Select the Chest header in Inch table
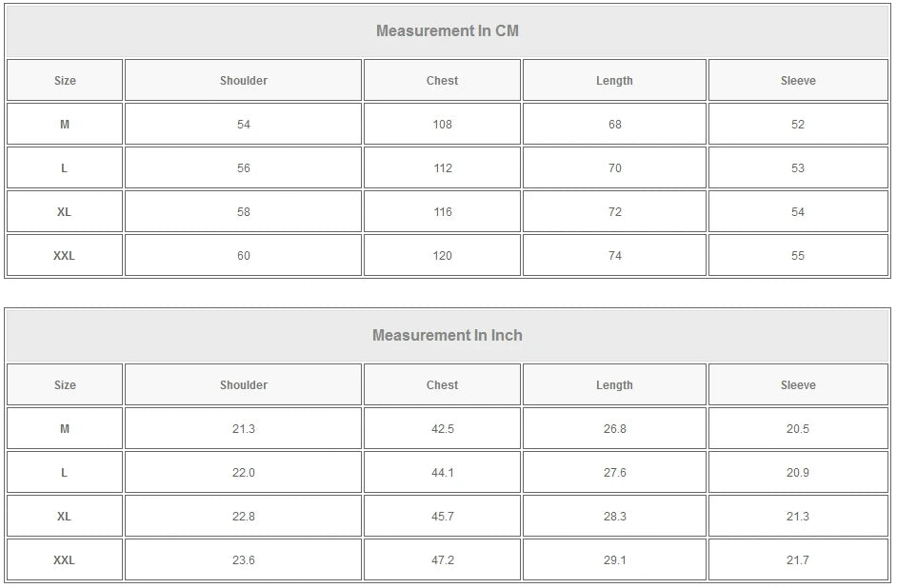 point(442,385)
